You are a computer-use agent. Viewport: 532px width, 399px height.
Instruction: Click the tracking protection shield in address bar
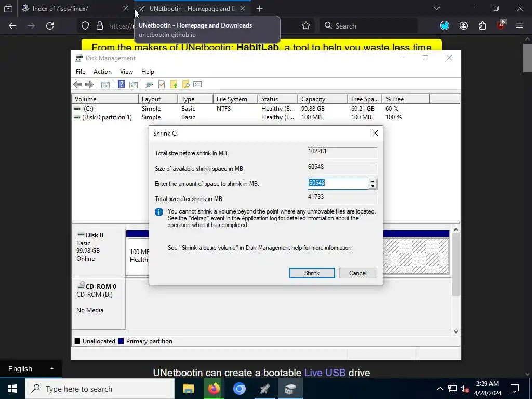[85, 26]
